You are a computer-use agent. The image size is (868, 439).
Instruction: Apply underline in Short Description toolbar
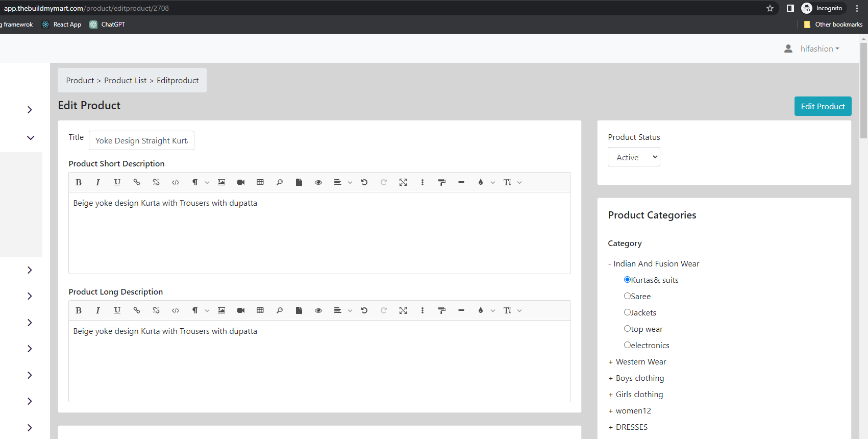pos(117,182)
